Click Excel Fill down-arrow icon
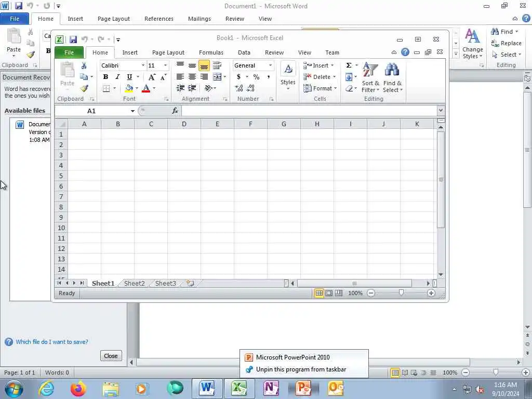 point(349,77)
